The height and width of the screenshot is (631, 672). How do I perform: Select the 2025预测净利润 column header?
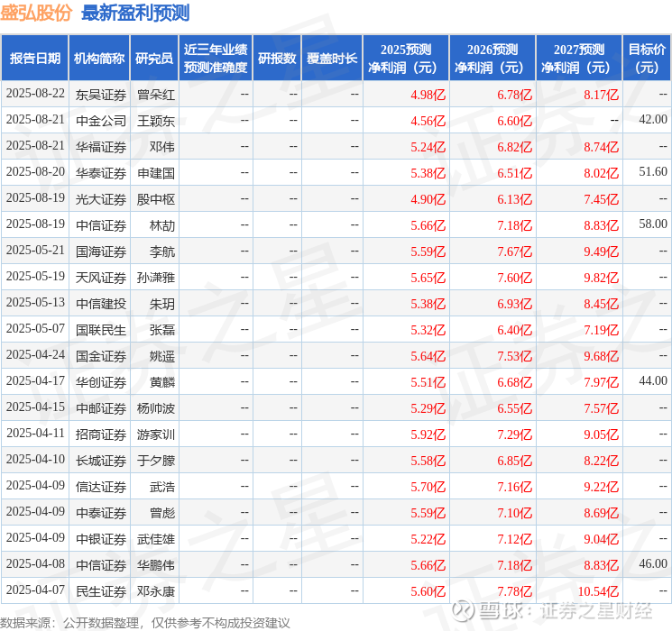406,59
